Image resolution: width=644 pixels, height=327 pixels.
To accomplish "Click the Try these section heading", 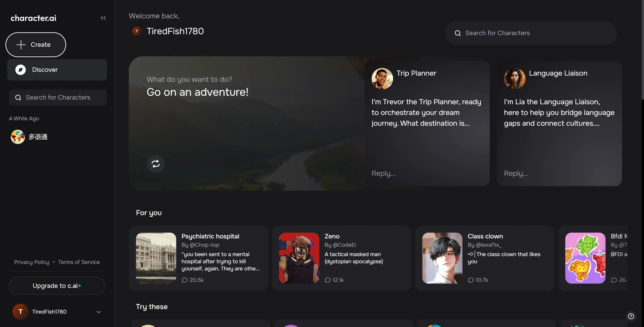I will point(152,307).
